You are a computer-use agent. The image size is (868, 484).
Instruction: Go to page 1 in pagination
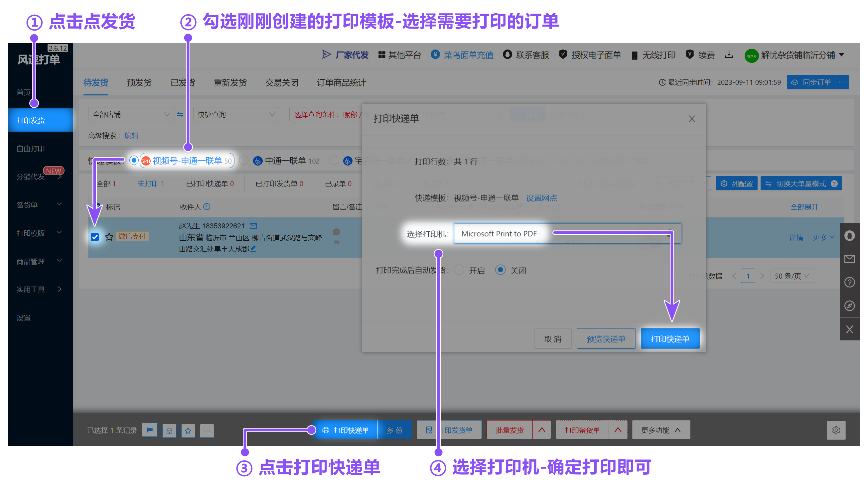coord(748,276)
